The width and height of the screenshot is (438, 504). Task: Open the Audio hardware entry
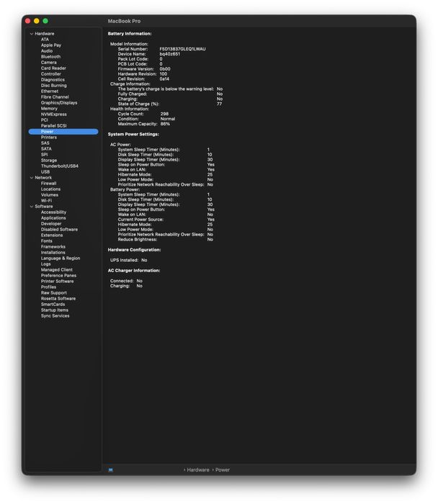[47, 51]
